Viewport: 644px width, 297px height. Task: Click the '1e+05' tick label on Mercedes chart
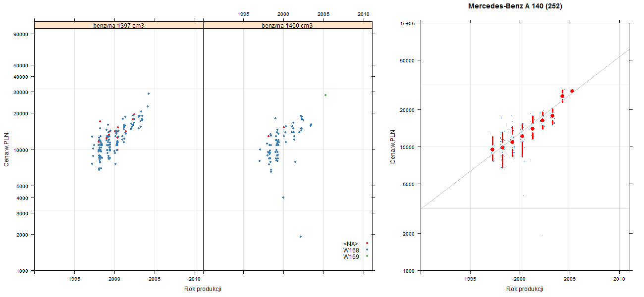[x=407, y=23]
